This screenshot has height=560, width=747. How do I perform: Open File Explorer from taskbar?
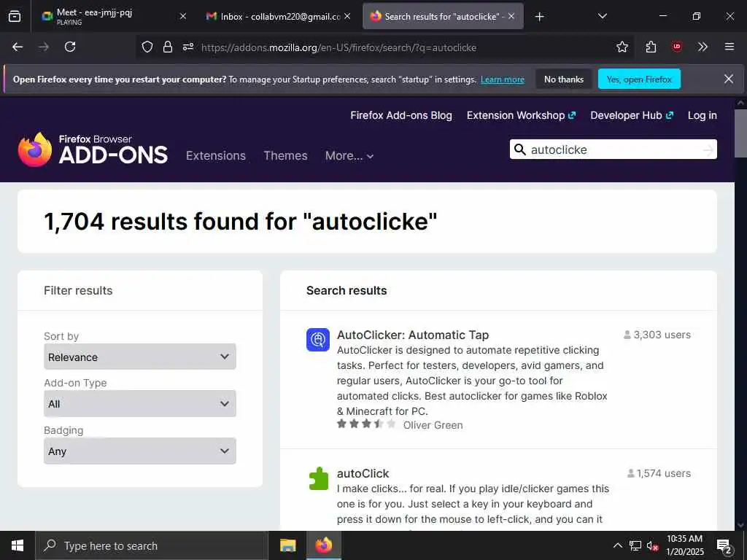click(x=287, y=545)
